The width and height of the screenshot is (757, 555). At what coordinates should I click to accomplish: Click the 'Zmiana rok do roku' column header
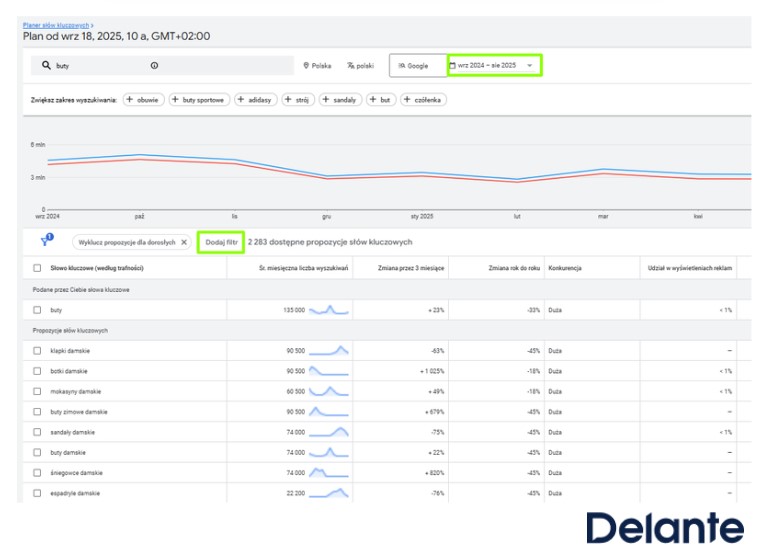click(514, 268)
